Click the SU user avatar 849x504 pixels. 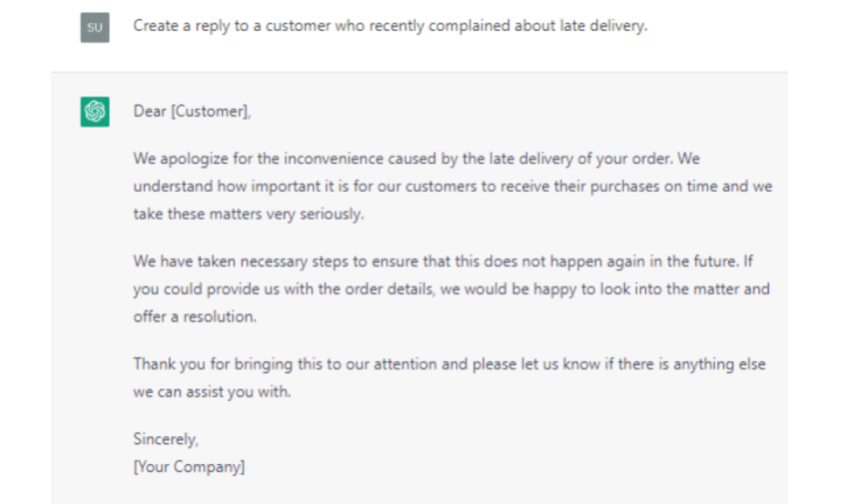[x=95, y=29]
